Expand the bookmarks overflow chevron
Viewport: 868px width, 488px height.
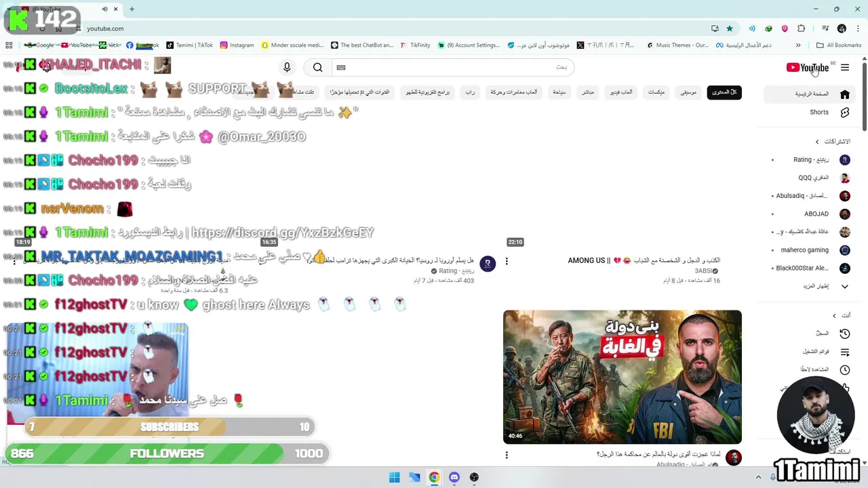tap(798, 45)
